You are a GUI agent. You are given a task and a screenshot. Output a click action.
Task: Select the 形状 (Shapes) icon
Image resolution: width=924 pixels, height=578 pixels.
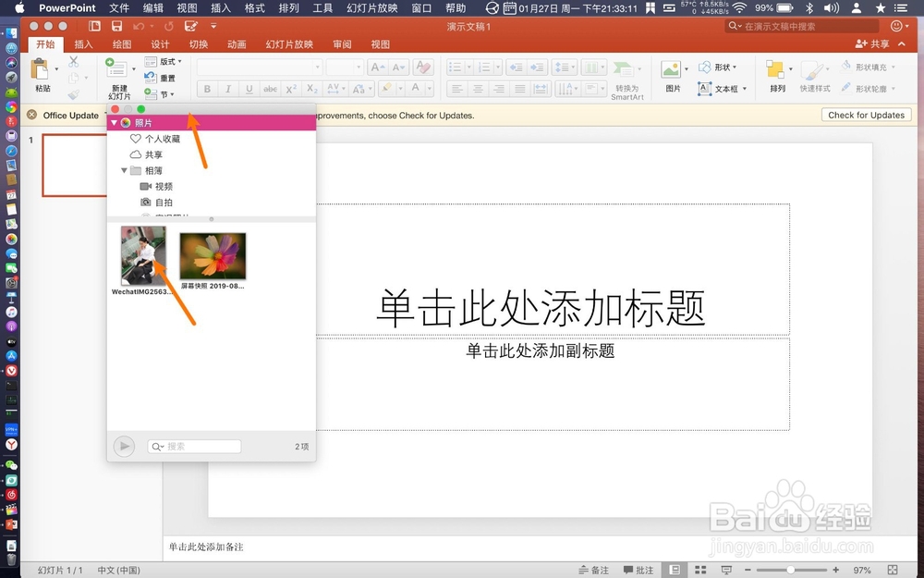722,66
